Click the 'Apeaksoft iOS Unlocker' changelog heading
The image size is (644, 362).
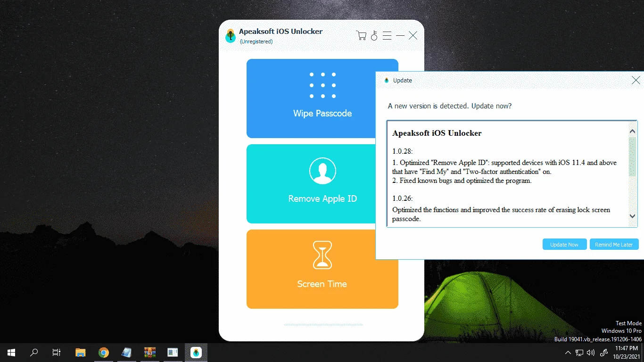coord(437,133)
